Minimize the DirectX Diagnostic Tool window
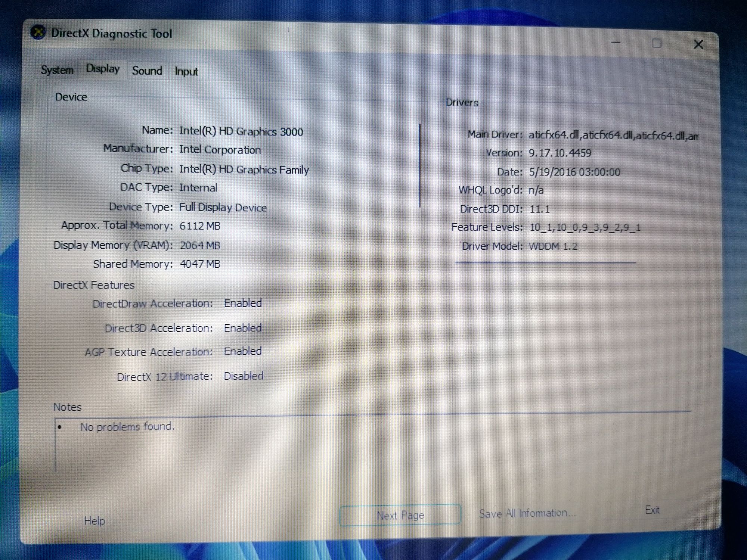Viewport: 747px width, 560px height. click(x=616, y=43)
